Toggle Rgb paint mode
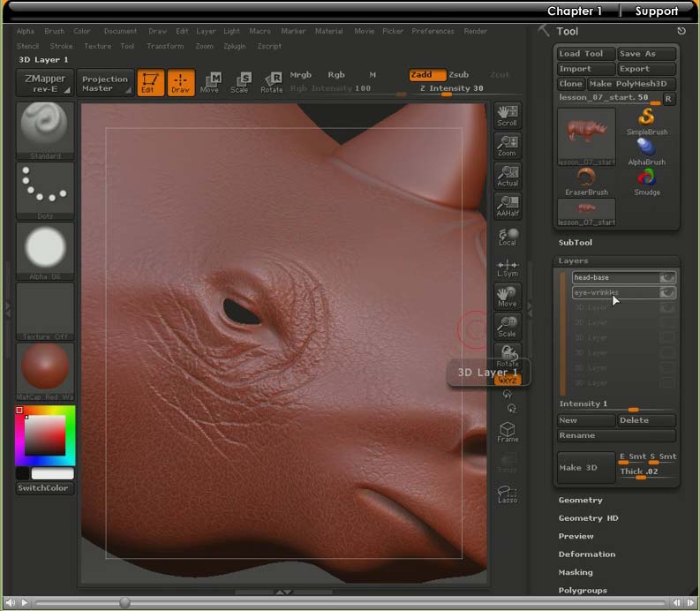Viewport: 700px width, 611px height. click(x=336, y=74)
